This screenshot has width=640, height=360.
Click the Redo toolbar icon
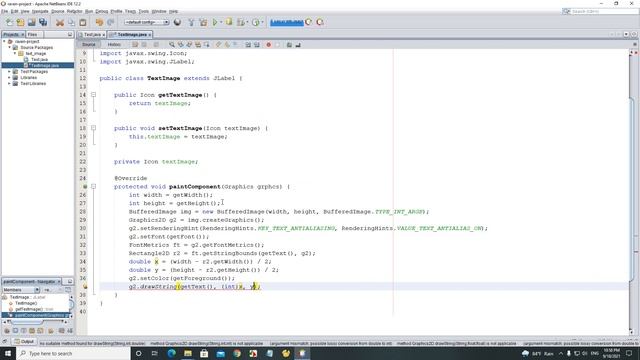point(110,22)
